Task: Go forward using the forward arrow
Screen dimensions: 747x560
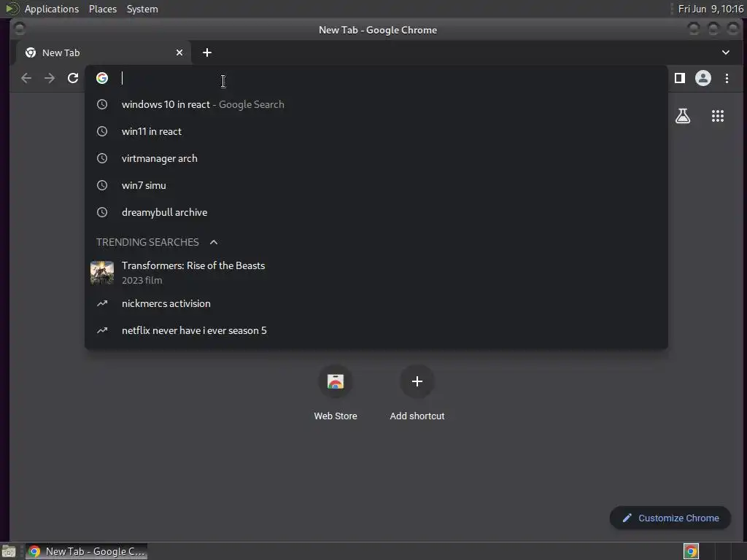Action: coord(50,78)
